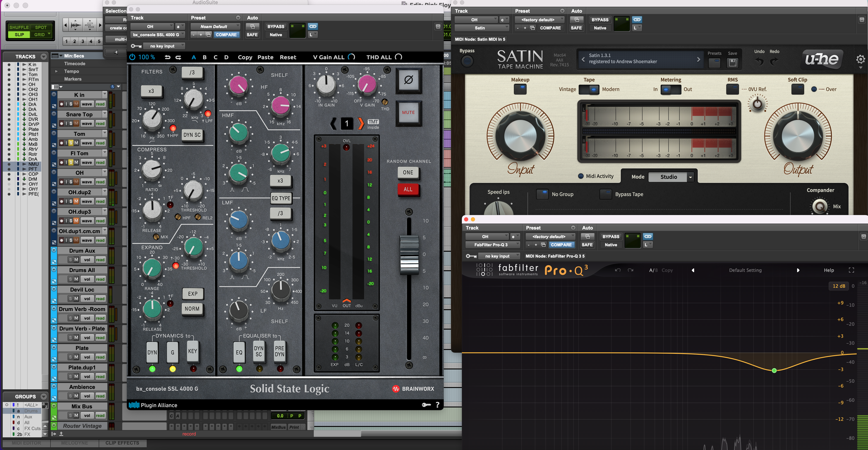Viewport: 868px width, 450px height.
Task: Expand the Tempo ruler
Action: (x=56, y=71)
